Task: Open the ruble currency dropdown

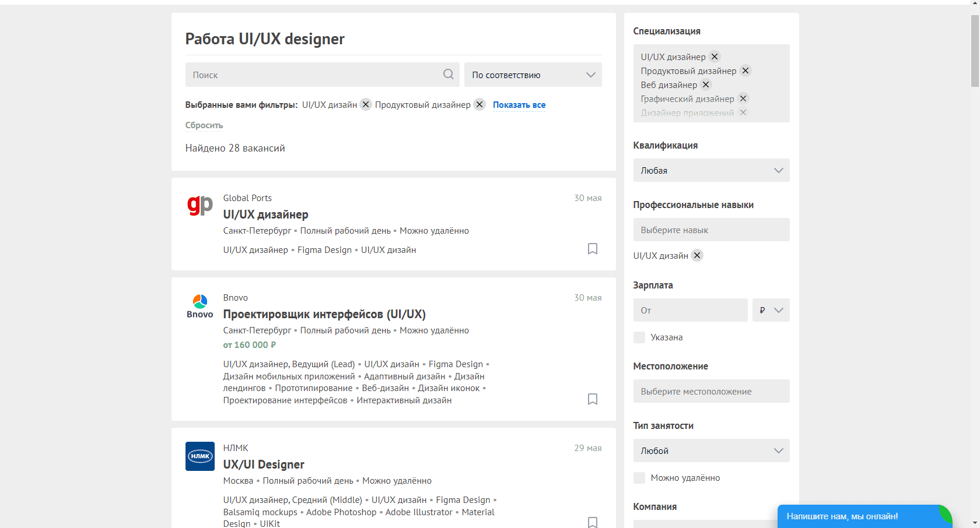Action: (771, 310)
